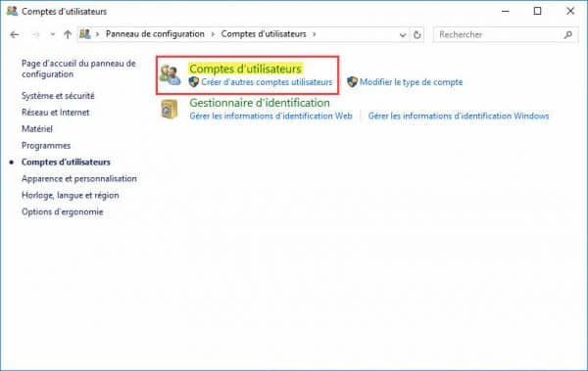This screenshot has width=588, height=371.
Task: Open the Programmes category
Action: point(46,146)
